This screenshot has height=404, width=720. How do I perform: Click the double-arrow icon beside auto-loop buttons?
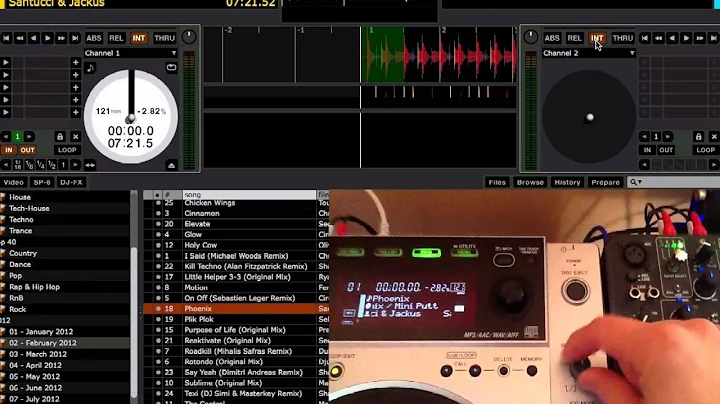tap(90, 165)
